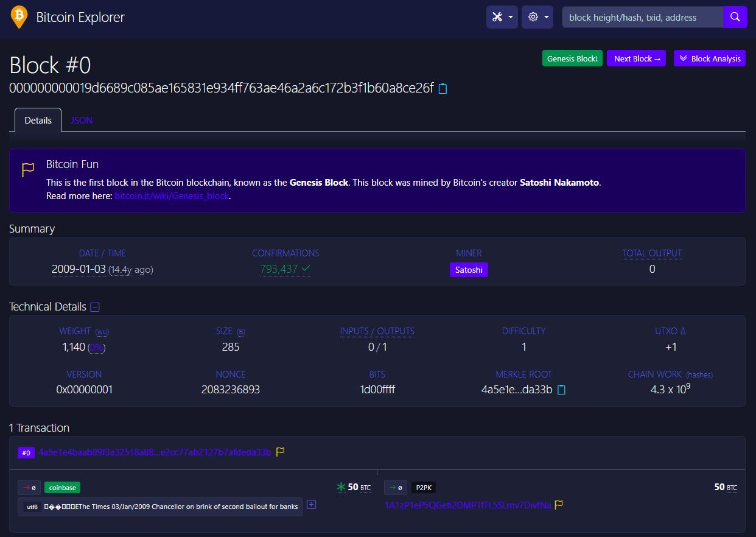Copy the block hash with clipboard icon
The height and width of the screenshot is (537, 756).
point(443,89)
